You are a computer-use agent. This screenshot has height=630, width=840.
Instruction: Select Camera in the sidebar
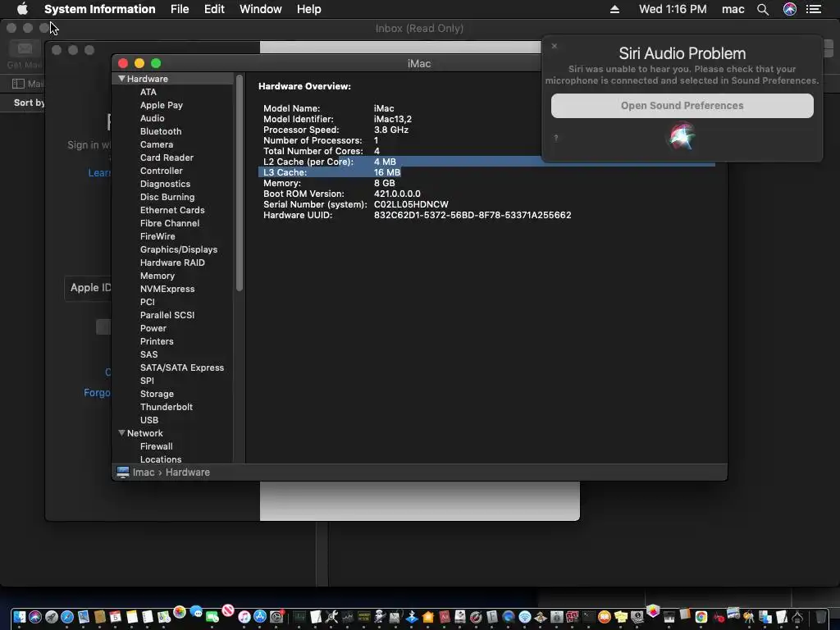click(x=157, y=144)
